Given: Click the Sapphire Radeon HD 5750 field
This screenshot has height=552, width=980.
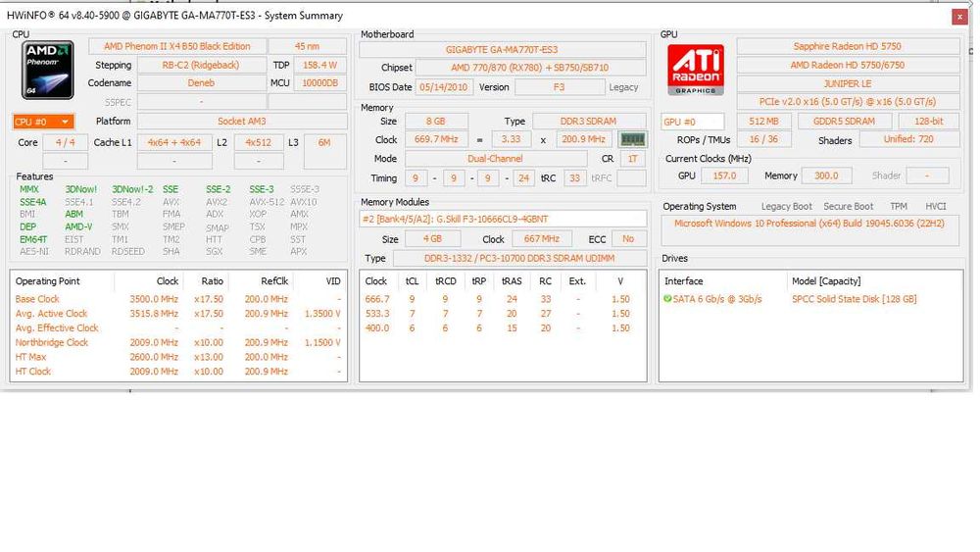Looking at the screenshot, I should [x=848, y=46].
